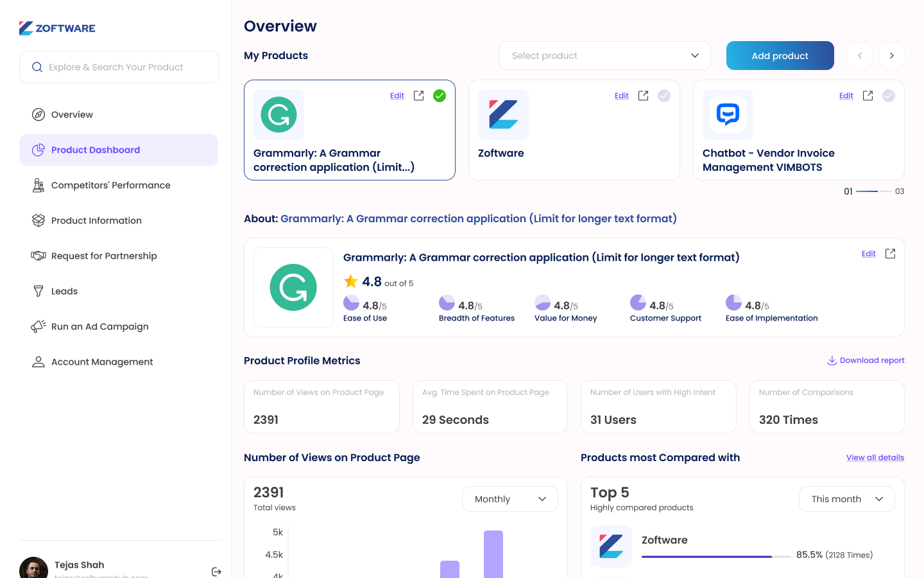The width and height of the screenshot is (924, 578).
Task: Open external link icon in About panel
Action: 890,254
